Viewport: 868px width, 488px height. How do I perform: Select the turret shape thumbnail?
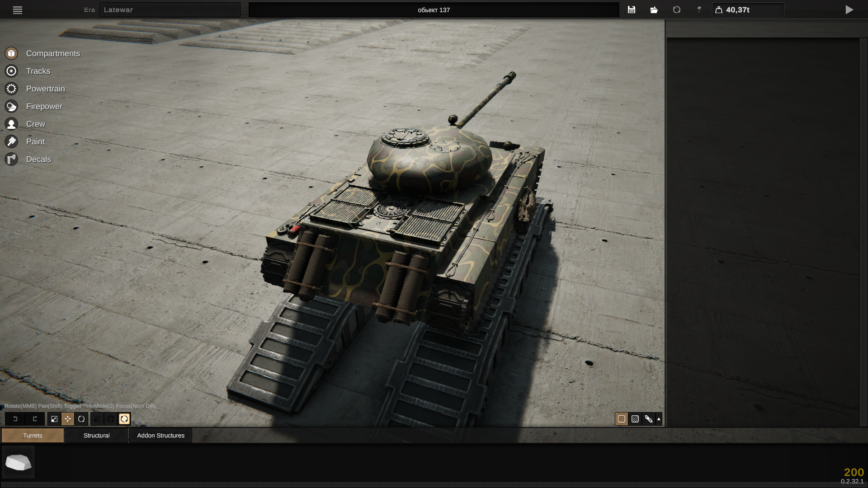[x=18, y=462]
